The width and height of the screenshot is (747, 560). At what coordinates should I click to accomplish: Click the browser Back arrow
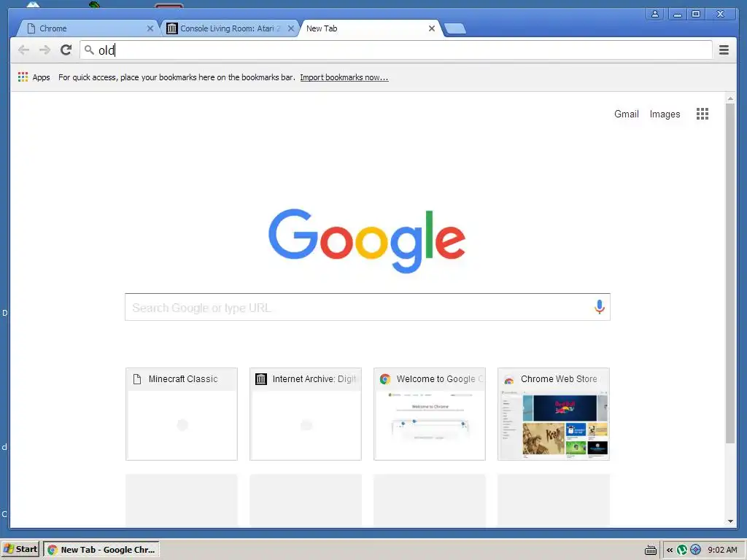[23, 50]
